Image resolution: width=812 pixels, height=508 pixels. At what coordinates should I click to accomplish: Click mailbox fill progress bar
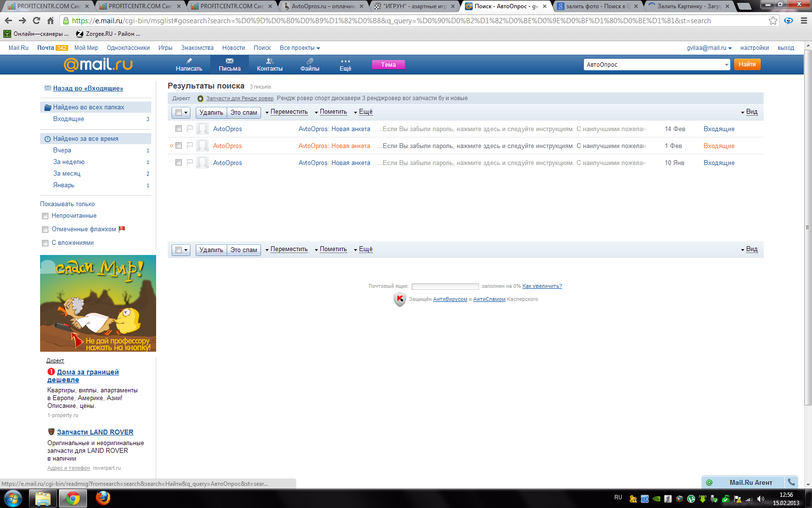[x=445, y=286]
